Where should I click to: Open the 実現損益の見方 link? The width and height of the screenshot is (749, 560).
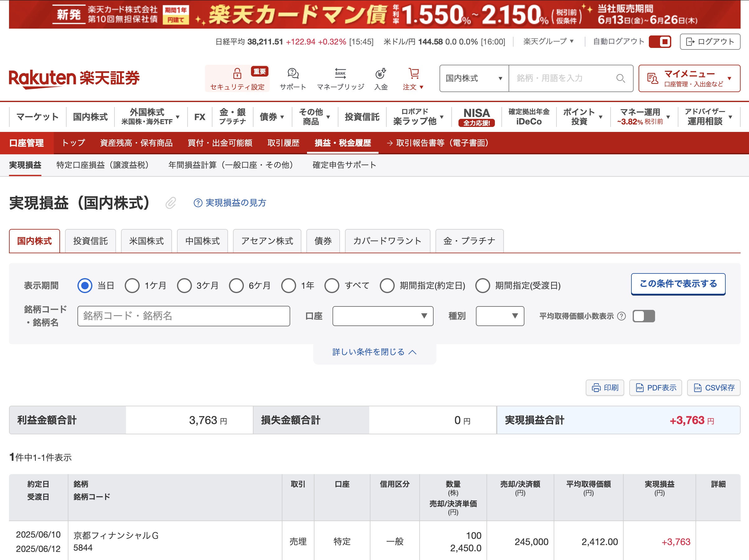click(x=236, y=203)
